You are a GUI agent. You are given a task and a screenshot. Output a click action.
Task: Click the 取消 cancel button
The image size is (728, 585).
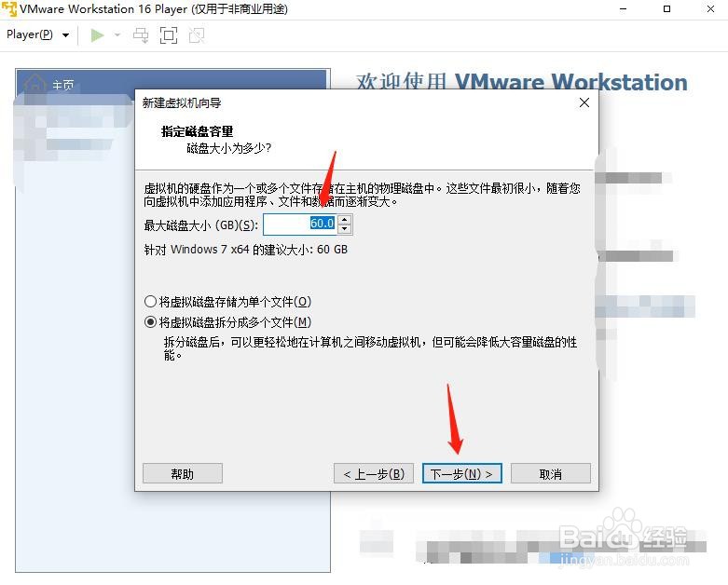pos(551,473)
